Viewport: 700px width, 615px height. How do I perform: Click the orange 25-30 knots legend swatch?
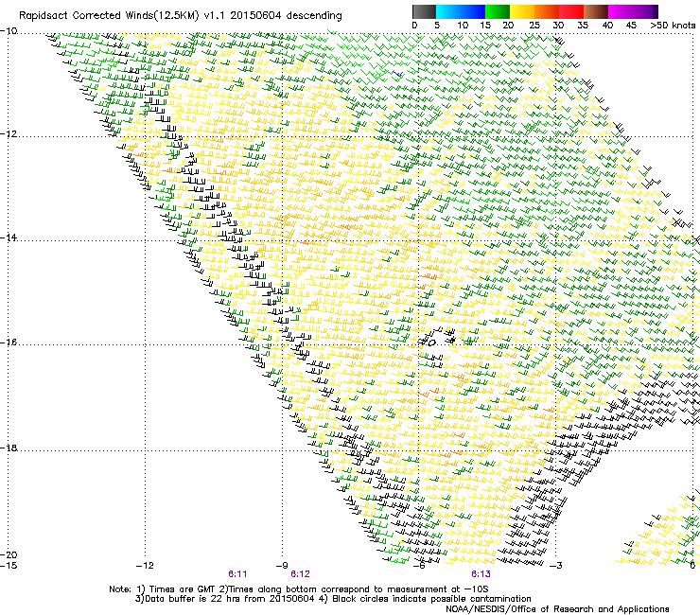point(547,11)
